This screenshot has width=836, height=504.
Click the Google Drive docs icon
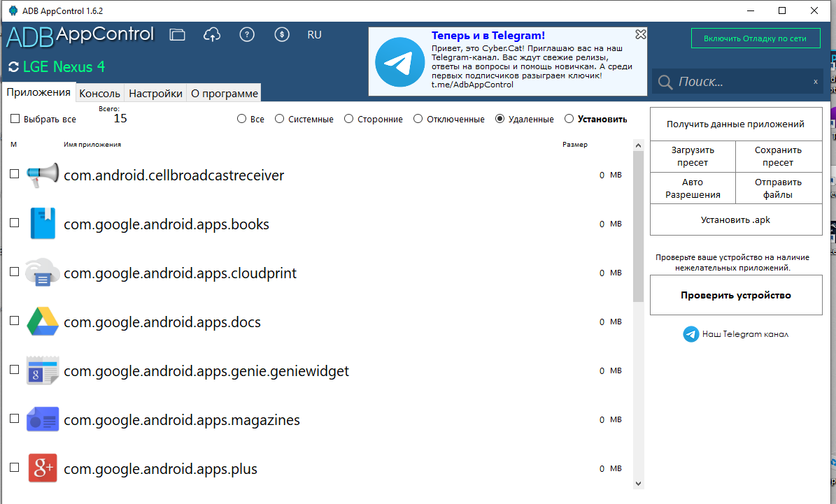pos(43,322)
